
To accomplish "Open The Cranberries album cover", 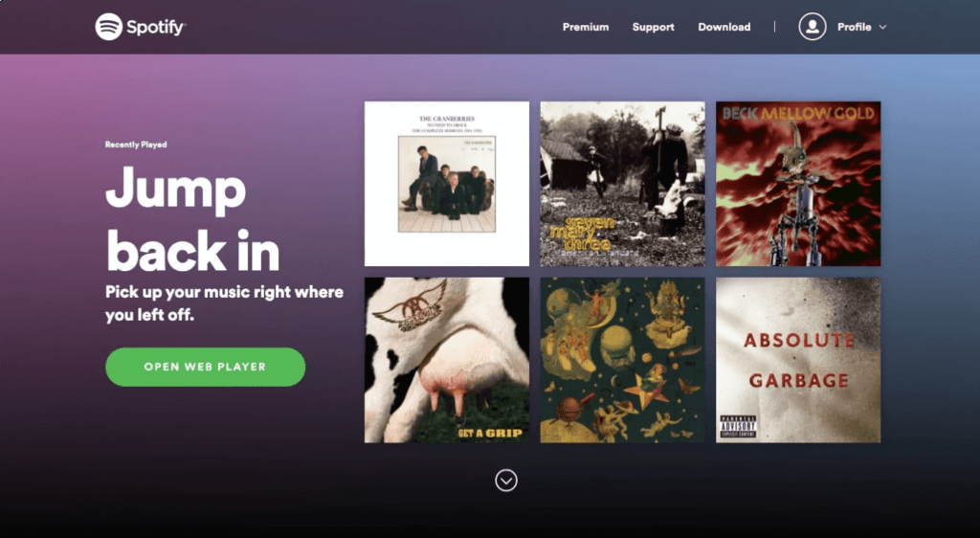I will [x=447, y=184].
